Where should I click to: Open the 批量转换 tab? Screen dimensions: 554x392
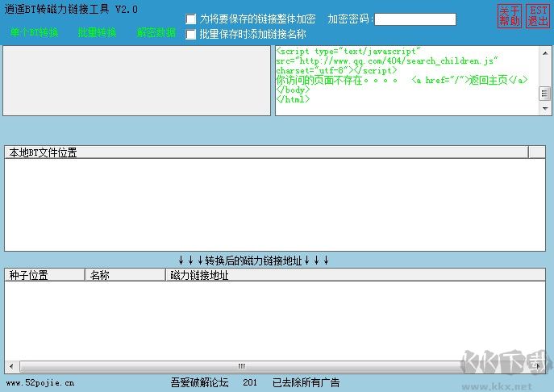pyautogui.click(x=97, y=33)
